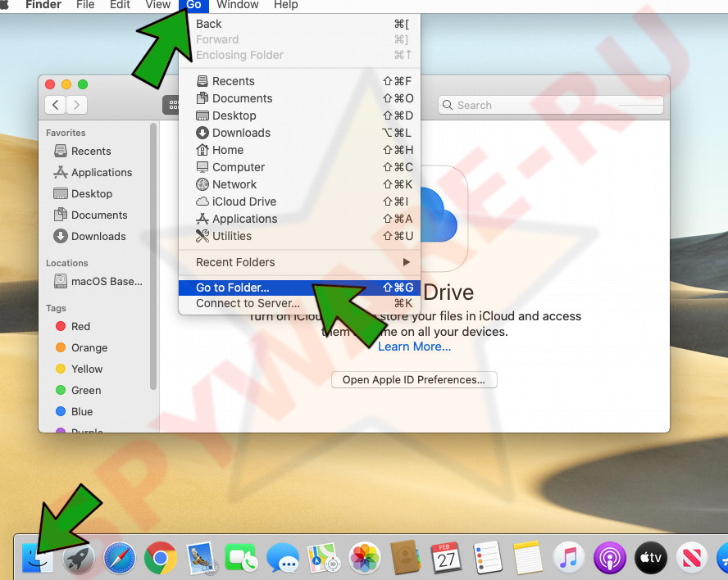
Task: Choose Downloads in the Go menu
Action: [x=299, y=133]
